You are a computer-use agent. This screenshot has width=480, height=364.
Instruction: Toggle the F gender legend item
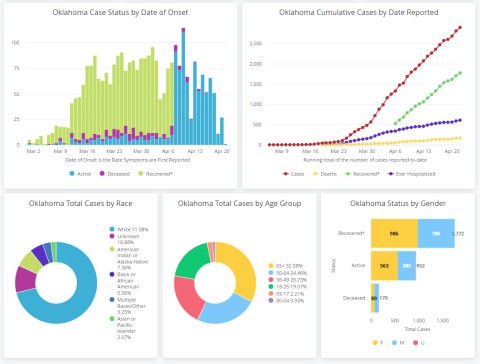click(x=378, y=343)
